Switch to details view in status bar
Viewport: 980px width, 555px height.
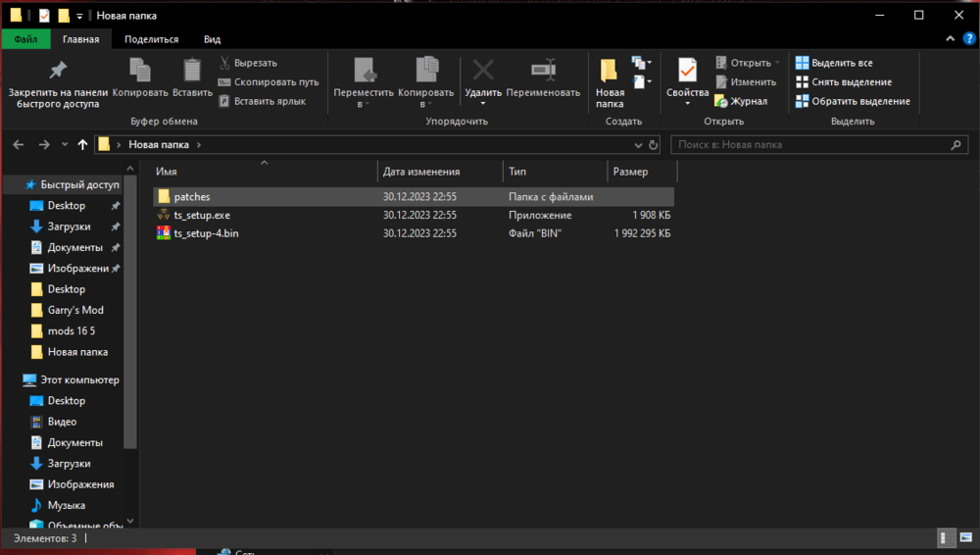click(x=948, y=538)
